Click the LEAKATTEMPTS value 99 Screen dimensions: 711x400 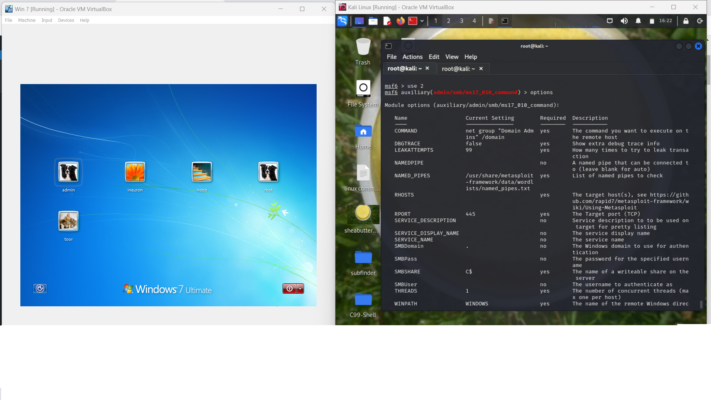pos(468,150)
